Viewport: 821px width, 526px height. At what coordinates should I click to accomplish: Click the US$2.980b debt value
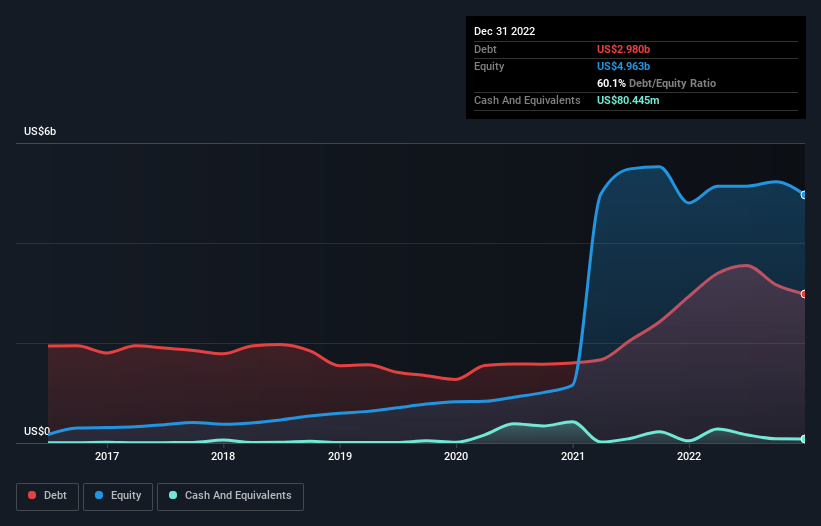(x=624, y=49)
